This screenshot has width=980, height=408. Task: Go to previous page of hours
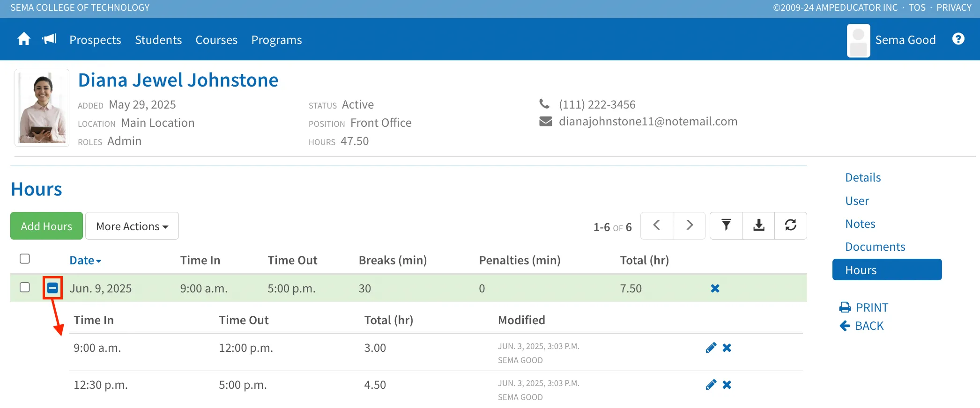[x=657, y=226]
